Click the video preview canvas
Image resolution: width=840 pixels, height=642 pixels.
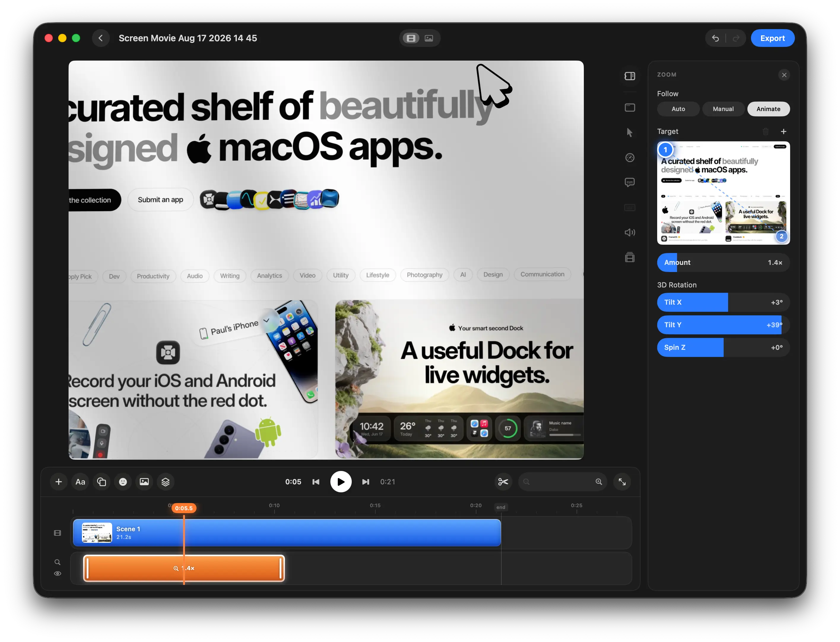(326, 260)
